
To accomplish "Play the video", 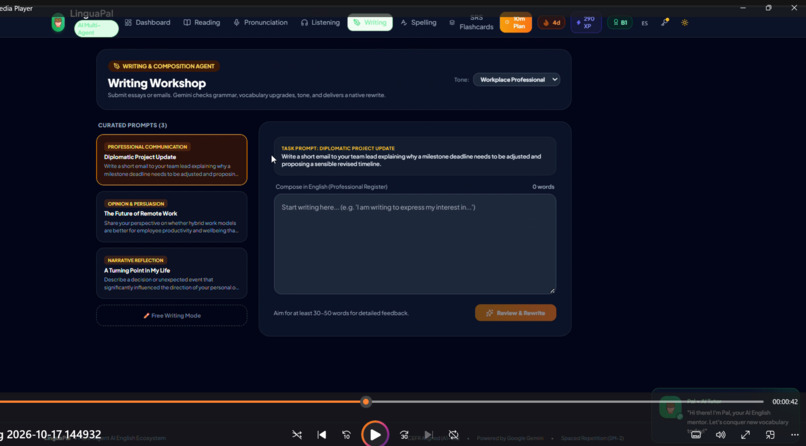I will pos(375,435).
